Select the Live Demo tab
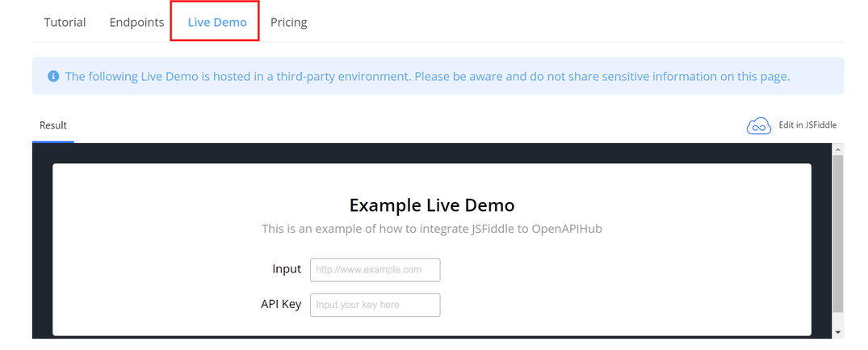The height and width of the screenshot is (350, 868). click(216, 22)
